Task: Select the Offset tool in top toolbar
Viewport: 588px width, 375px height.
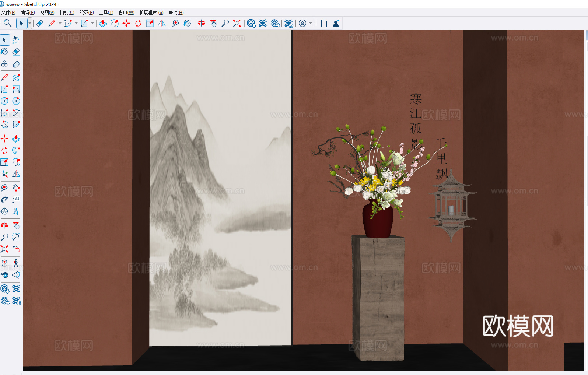Action: pos(115,23)
